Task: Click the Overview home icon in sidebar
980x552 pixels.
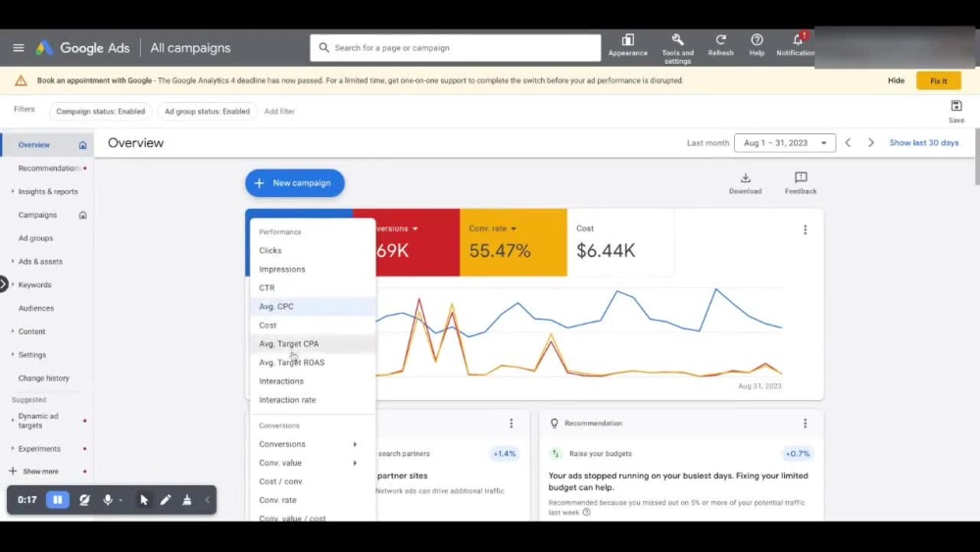Action: [82, 145]
